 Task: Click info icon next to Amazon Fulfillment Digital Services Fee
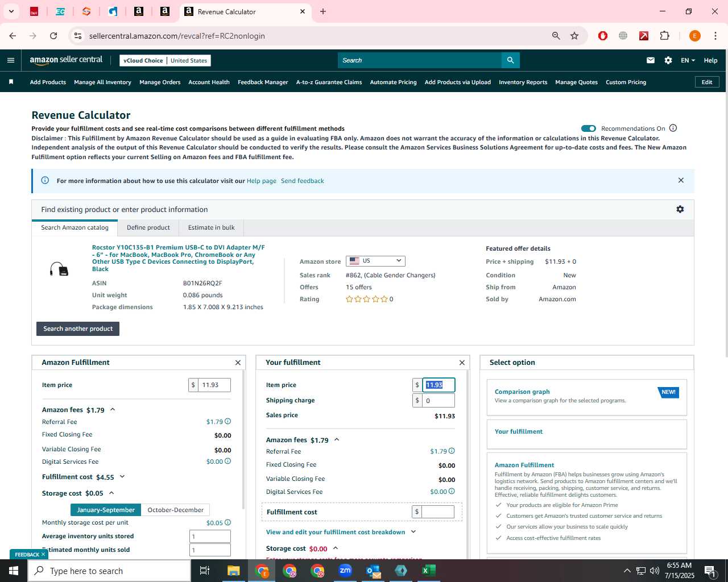pos(227,461)
